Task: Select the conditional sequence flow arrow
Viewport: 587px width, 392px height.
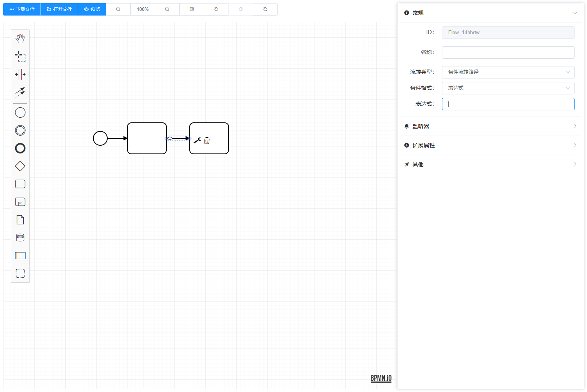Action: (x=178, y=138)
